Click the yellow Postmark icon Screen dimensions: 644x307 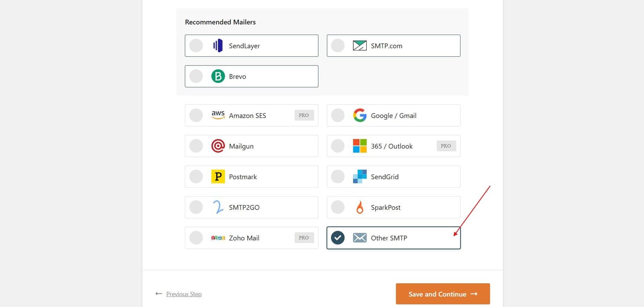tap(218, 176)
